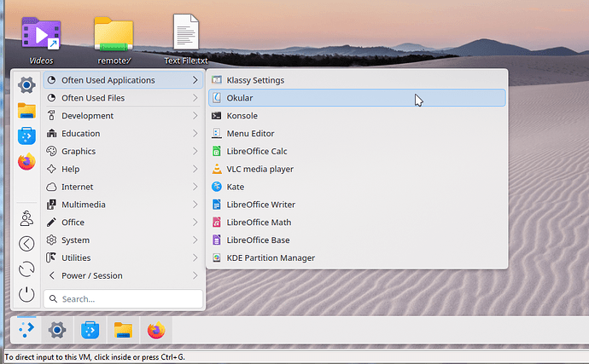Select Often Used Files entry
The image size is (589, 364).
[123, 98]
